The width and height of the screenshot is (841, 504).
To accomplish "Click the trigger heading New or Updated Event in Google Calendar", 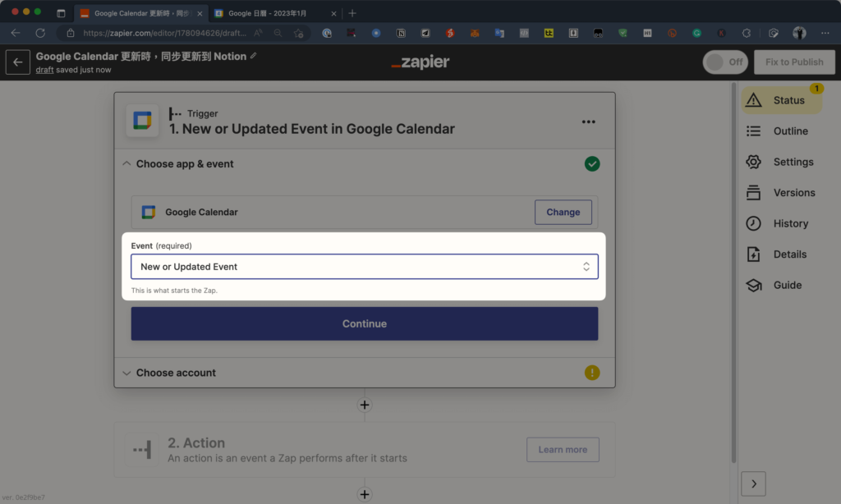I will coord(311,129).
